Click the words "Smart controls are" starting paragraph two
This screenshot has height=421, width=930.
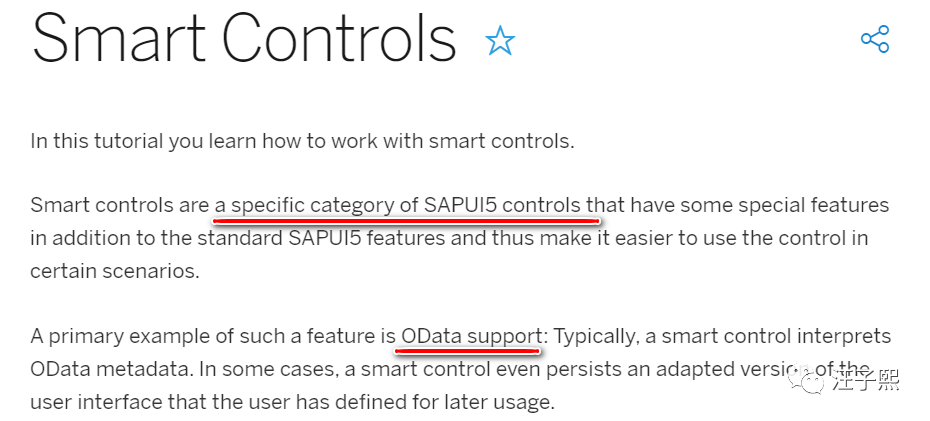(120, 205)
